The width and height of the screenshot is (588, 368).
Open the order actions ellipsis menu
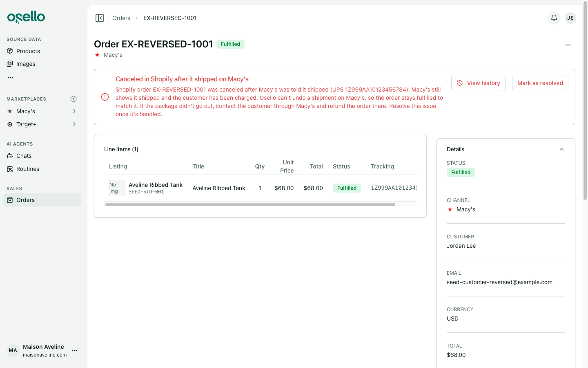point(568,45)
